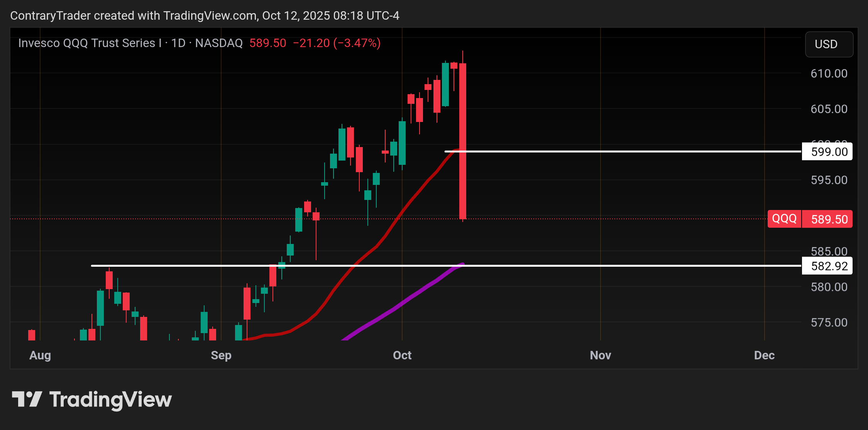The image size is (868, 430).
Task: Click the 580.00 price axis label
Action: tap(829, 287)
